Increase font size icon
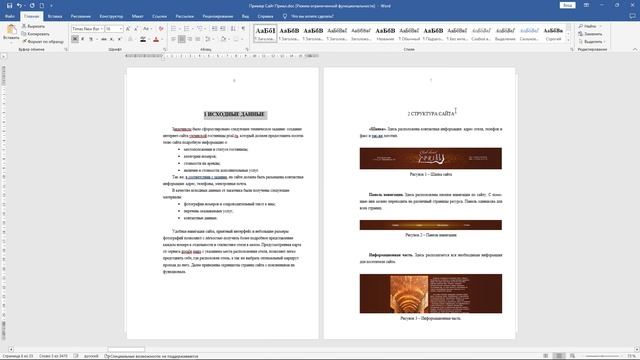Image resolution: width=640 pixels, height=360 pixels. [128, 29]
